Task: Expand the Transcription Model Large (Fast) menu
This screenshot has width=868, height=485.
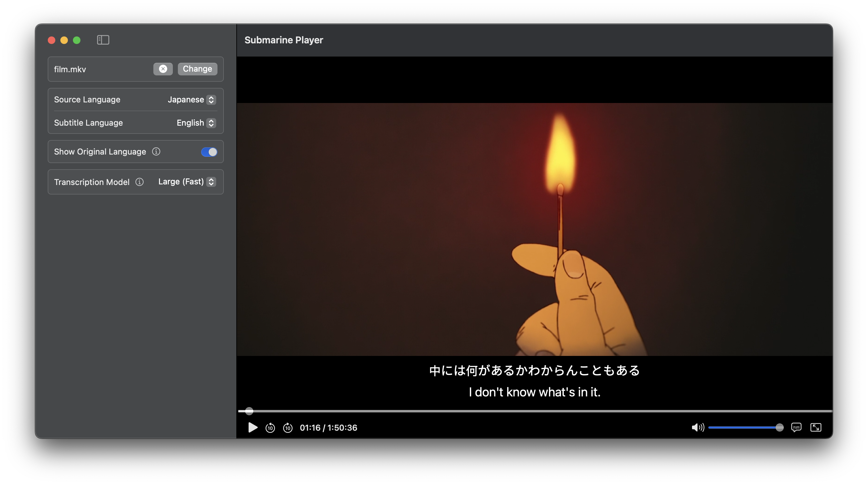Action: pyautogui.click(x=187, y=182)
